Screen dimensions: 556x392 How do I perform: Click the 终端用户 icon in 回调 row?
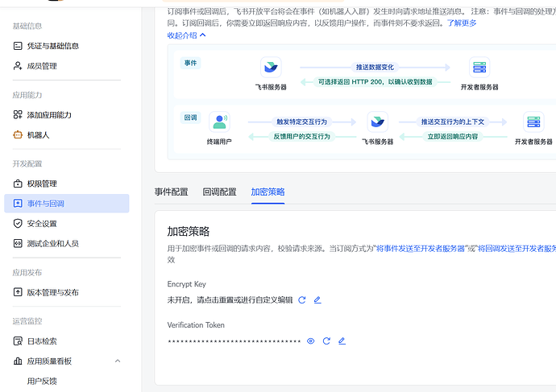coord(219,122)
